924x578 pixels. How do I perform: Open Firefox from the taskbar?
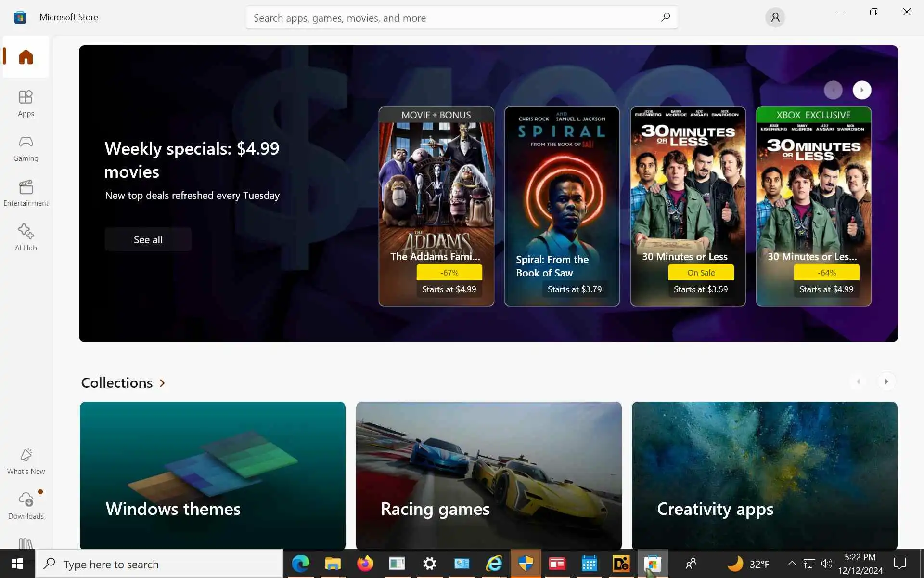point(365,564)
